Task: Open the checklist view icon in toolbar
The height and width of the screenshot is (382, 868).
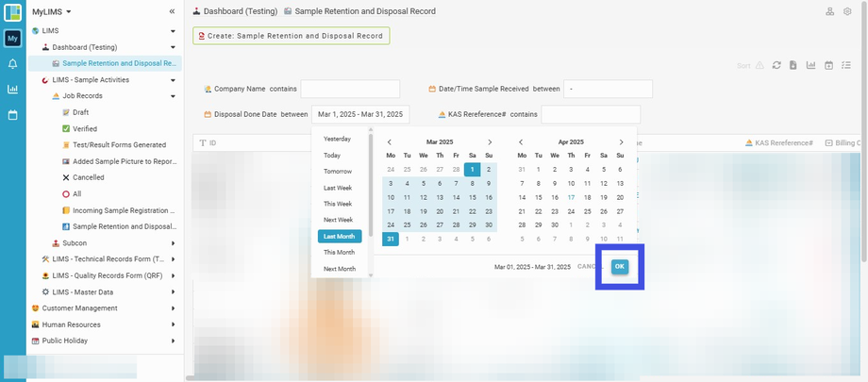Action: [x=846, y=65]
